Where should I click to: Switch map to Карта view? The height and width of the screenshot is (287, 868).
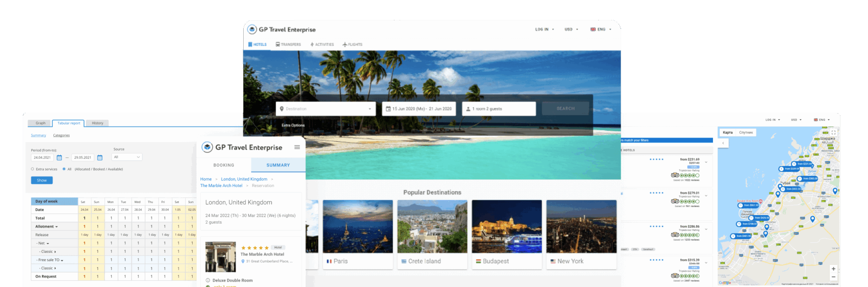(728, 133)
